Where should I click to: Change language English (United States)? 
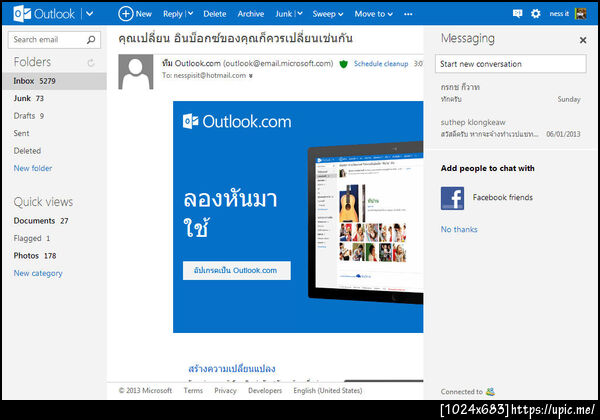tap(328, 391)
